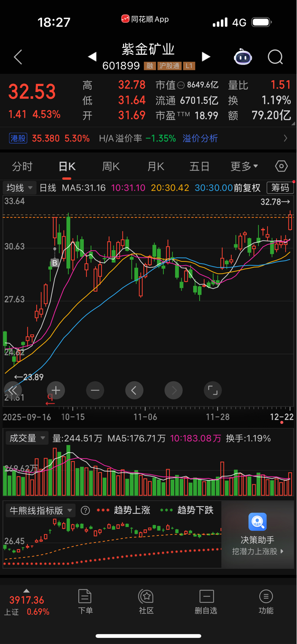Viewport: 297px width, 644px height.
Task: Switch to 五日 tab
Action: pos(200,167)
